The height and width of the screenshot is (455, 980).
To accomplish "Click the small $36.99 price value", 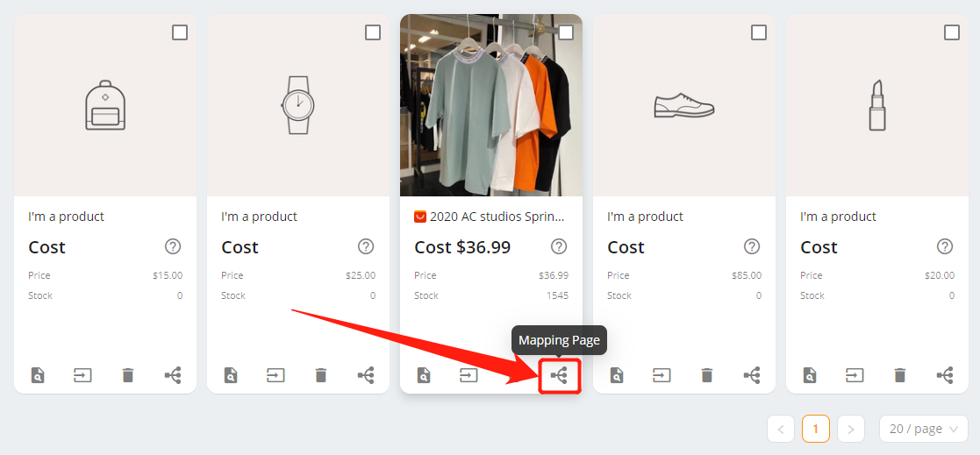I will point(554,275).
